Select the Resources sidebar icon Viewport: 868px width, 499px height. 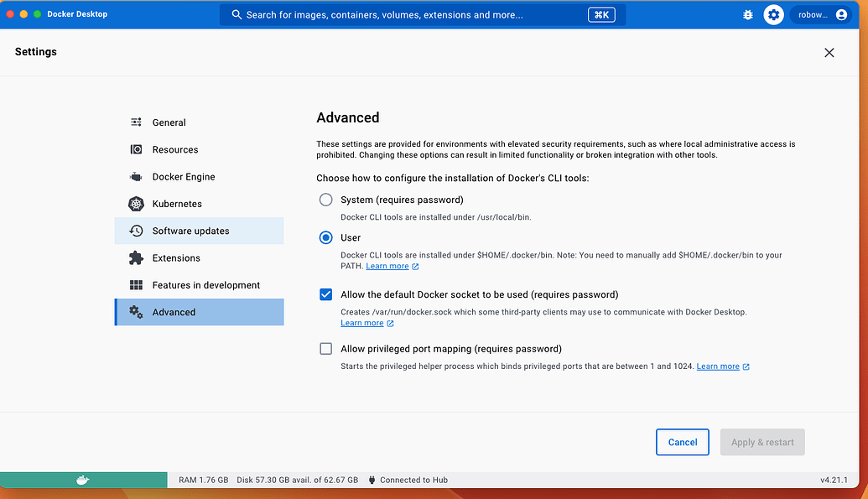pos(136,149)
